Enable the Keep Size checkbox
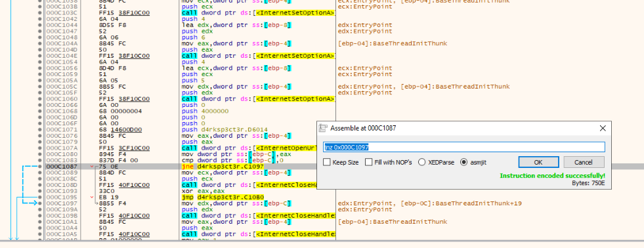Viewport: 644px width, 248px height. (341, 162)
